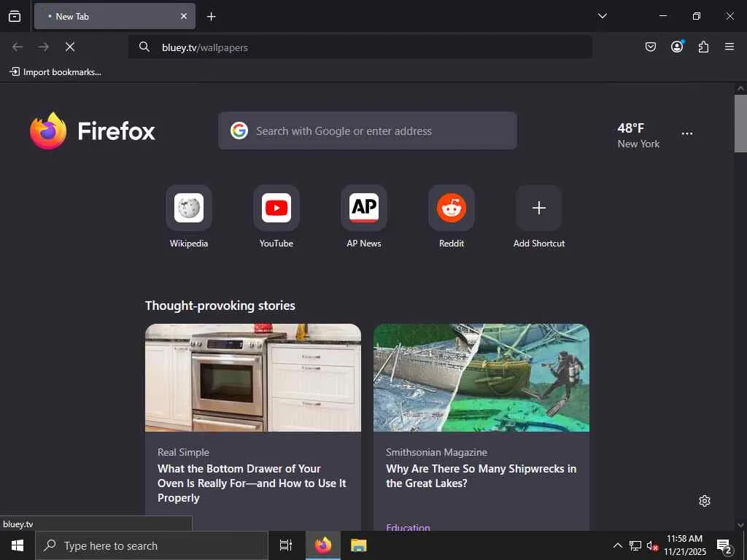Open the network status tray icon

coord(635,545)
